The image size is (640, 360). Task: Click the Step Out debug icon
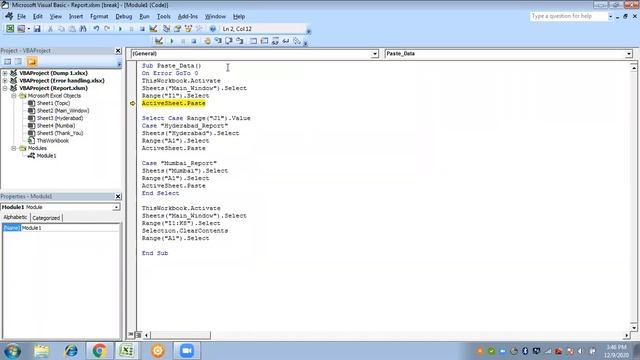(x=240, y=41)
